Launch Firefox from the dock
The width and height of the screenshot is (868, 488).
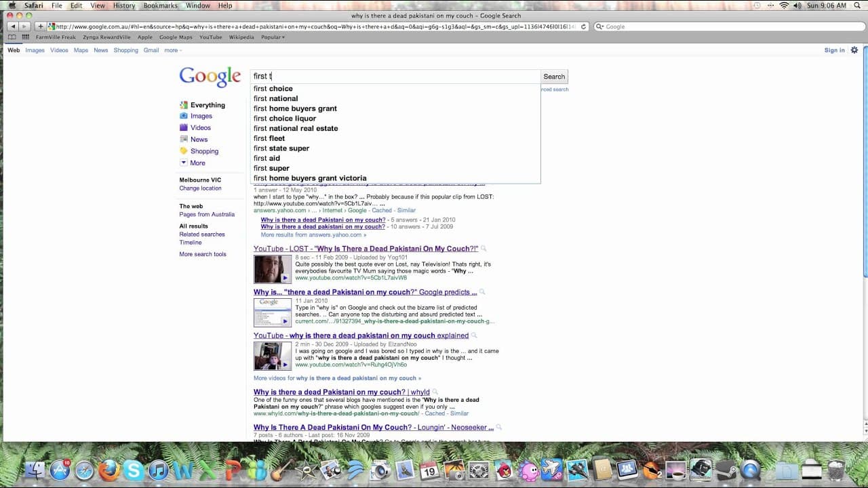click(108, 470)
